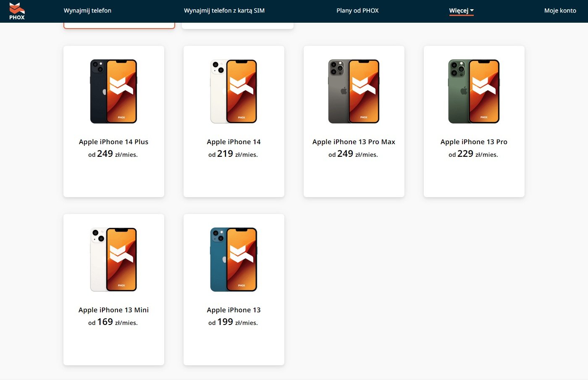Screen dimensions: 588x380
Task: Open the Apple iPhone 13 Pro title
Action: (x=474, y=142)
